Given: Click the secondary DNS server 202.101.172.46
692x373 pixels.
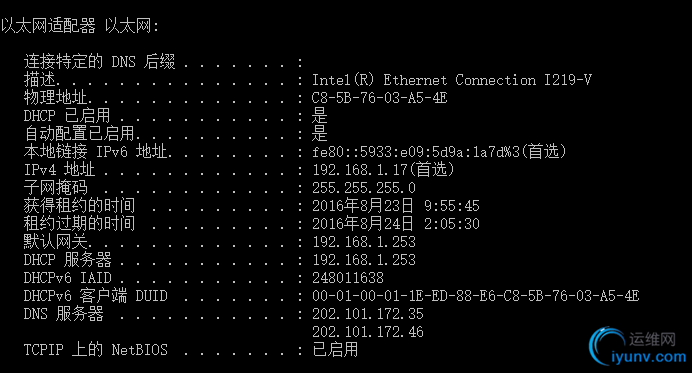Looking at the screenshot, I should [368, 332].
